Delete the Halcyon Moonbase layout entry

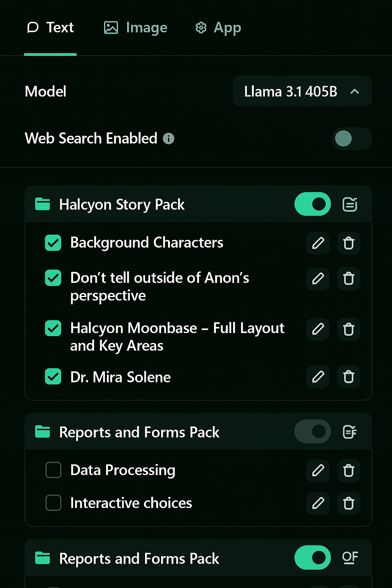pos(349,329)
